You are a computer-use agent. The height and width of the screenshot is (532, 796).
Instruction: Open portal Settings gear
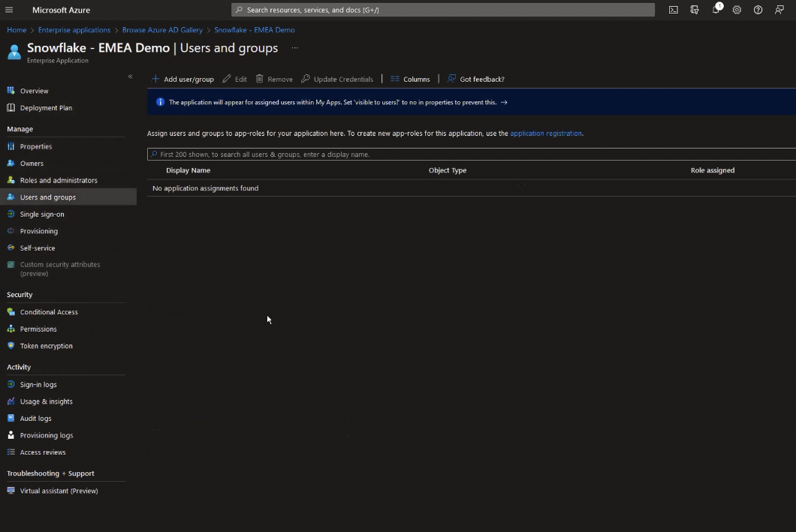tap(737, 10)
